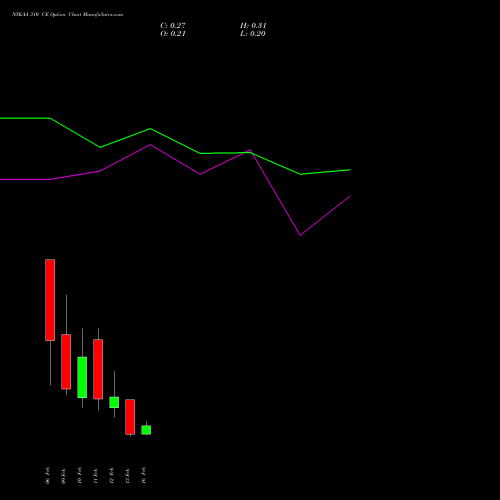Click the 13 Feb date axis label
This screenshot has width=500, height=500.
[x=128, y=476]
